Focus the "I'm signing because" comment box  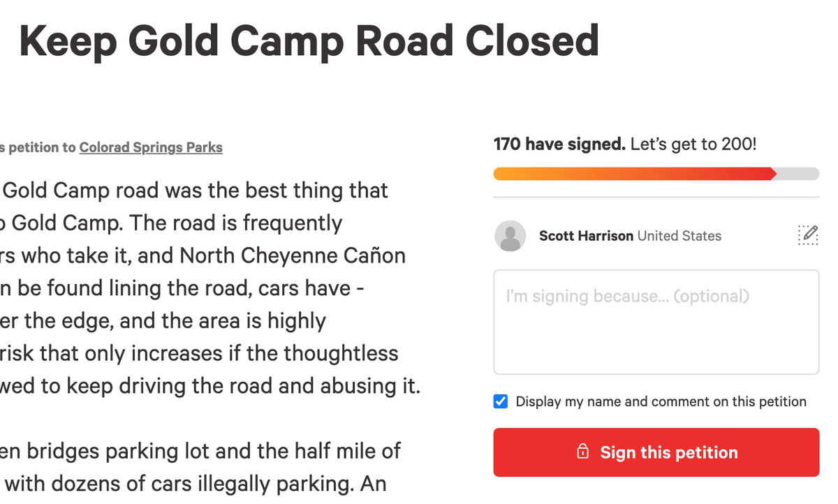[656, 322]
